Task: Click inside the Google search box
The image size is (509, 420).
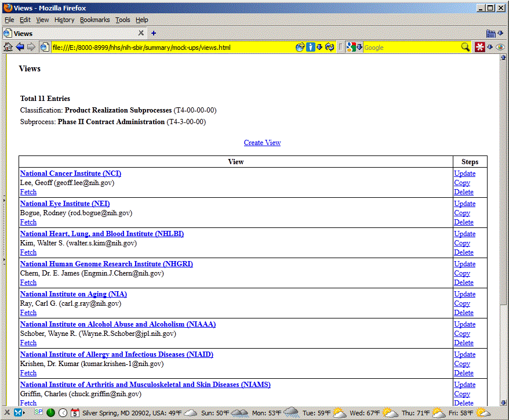Action: 412,48
